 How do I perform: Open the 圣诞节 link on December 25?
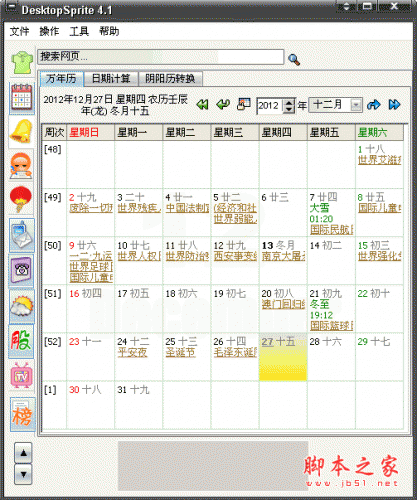coord(180,352)
